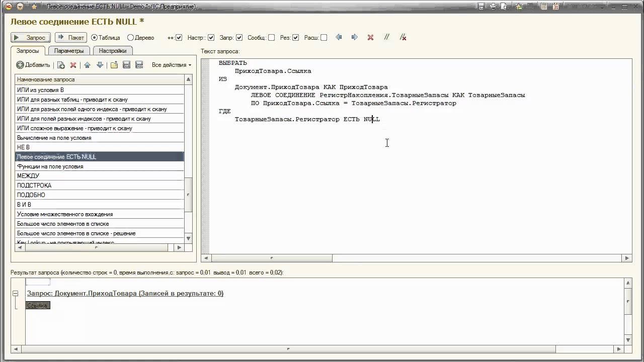Click the title bar save icon
This screenshot has height=362, width=644.
tap(481, 7)
